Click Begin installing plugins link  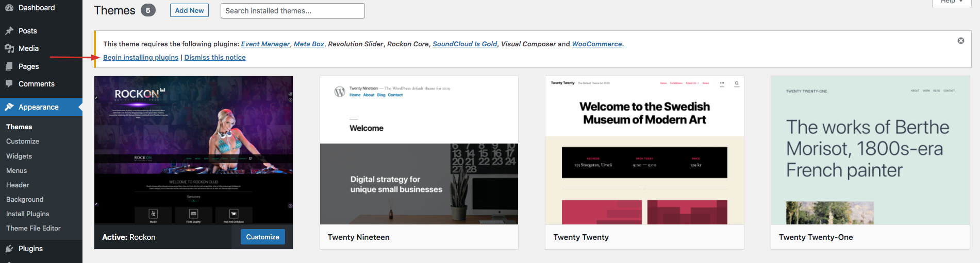click(x=141, y=57)
